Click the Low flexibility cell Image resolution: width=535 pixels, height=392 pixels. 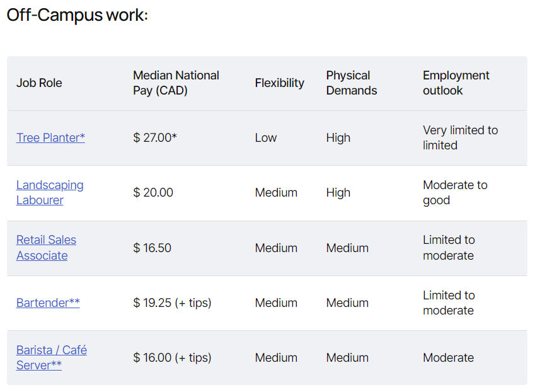[x=266, y=137]
